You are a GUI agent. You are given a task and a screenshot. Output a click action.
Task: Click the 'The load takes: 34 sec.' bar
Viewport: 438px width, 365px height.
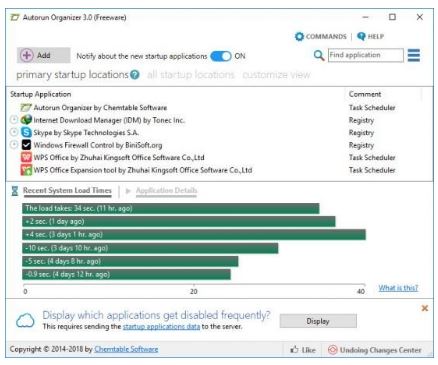click(171, 208)
